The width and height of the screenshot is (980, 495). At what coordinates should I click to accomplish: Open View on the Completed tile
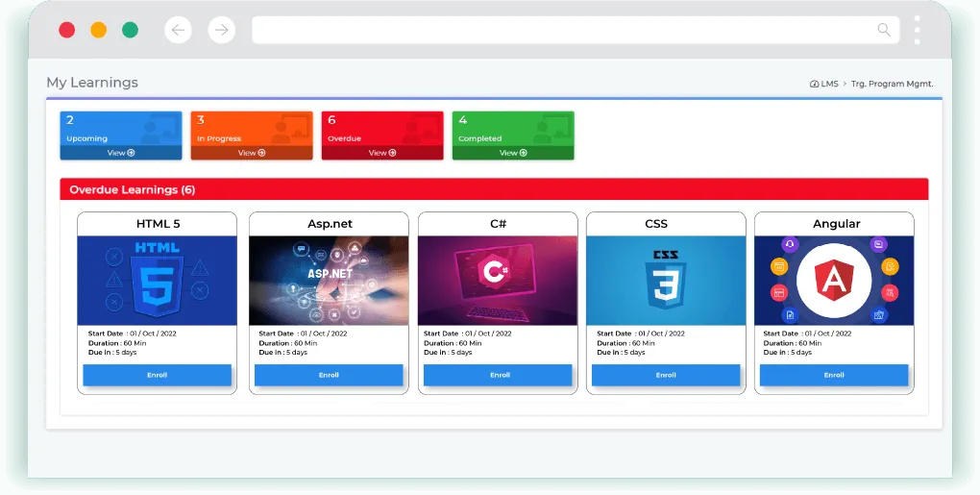[x=513, y=153]
